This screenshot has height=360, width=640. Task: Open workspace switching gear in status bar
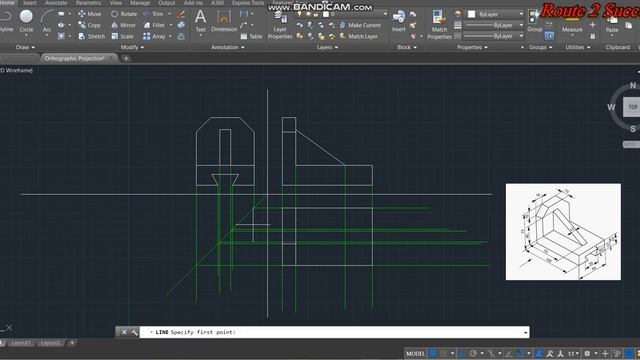(x=587, y=353)
